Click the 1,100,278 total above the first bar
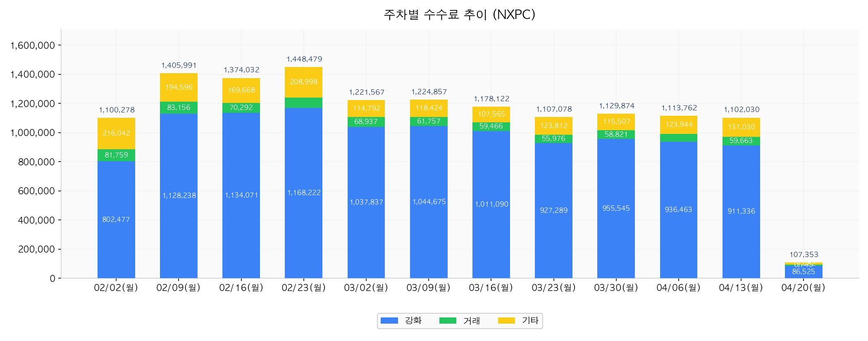The width and height of the screenshot is (868, 341). pos(117,110)
